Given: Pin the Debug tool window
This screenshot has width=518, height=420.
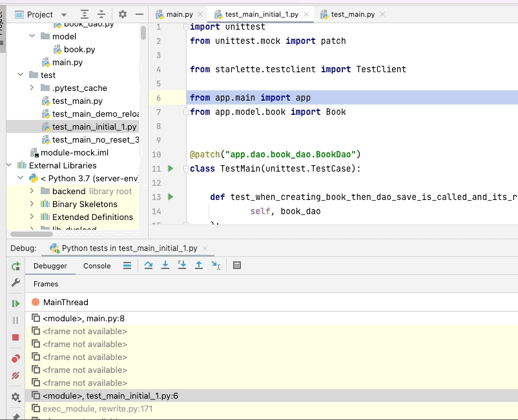Looking at the screenshot, I should pos(14,417).
